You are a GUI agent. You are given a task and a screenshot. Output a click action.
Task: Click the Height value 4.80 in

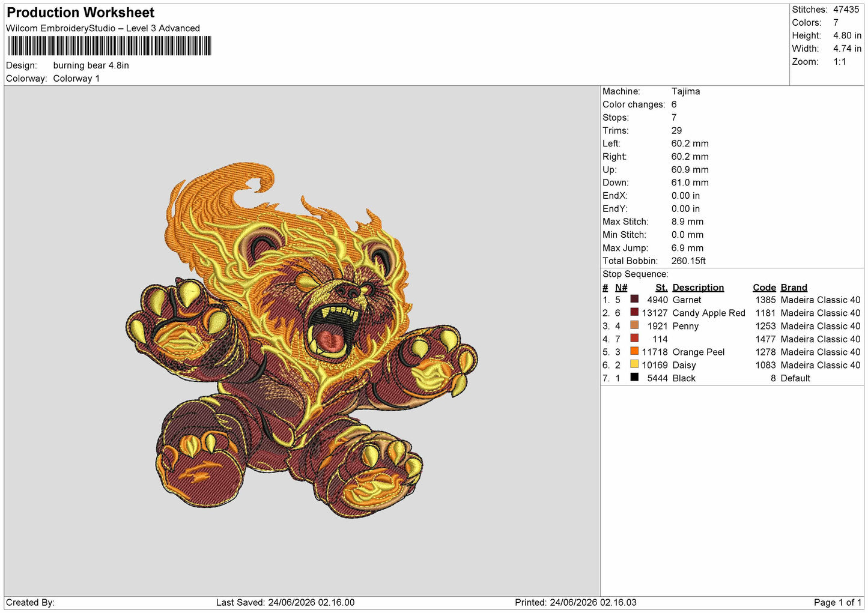[847, 35]
